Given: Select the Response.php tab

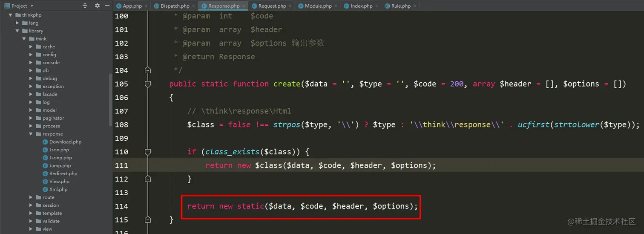Looking at the screenshot, I should point(224,6).
